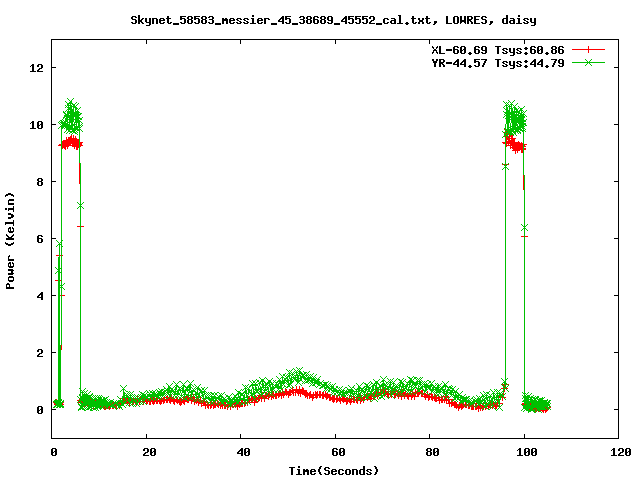This screenshot has width=640, height=480.
Task: Click the green cross legend marker
Action: (x=588, y=62)
